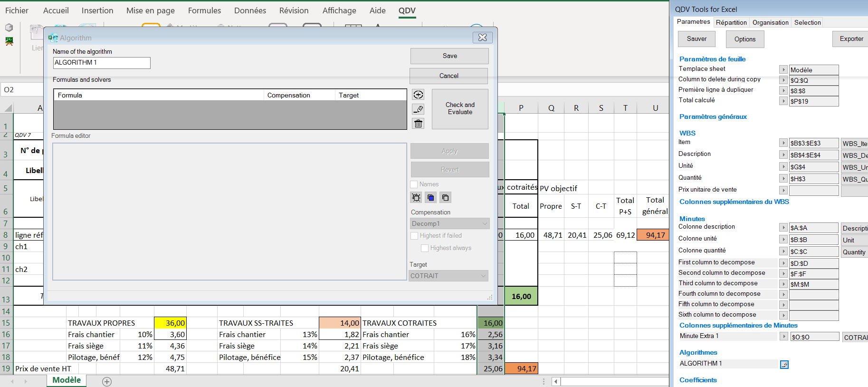This screenshot has height=387, width=868.
Task: Click range picker for Unité
Action: [783, 167]
